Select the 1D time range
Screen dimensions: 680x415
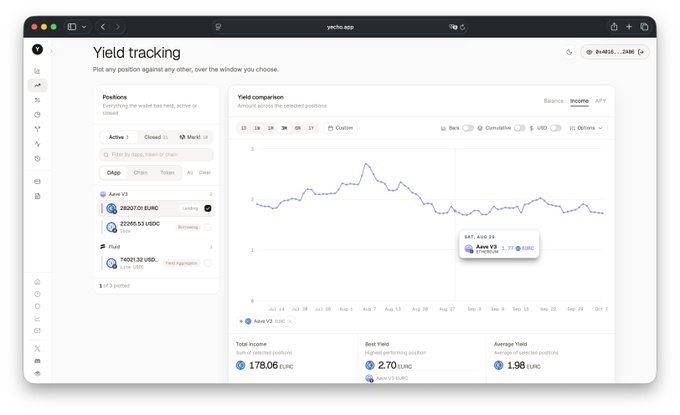pyautogui.click(x=244, y=128)
